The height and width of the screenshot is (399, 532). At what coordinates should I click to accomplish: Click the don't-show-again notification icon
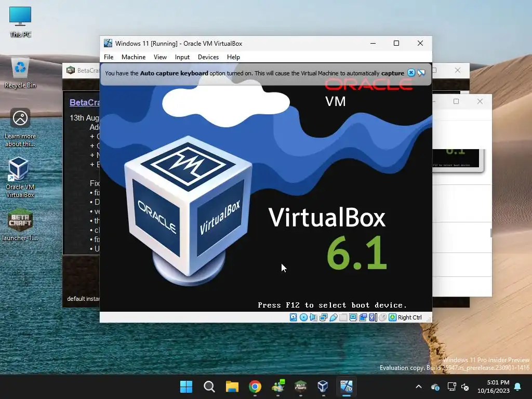[x=421, y=73]
